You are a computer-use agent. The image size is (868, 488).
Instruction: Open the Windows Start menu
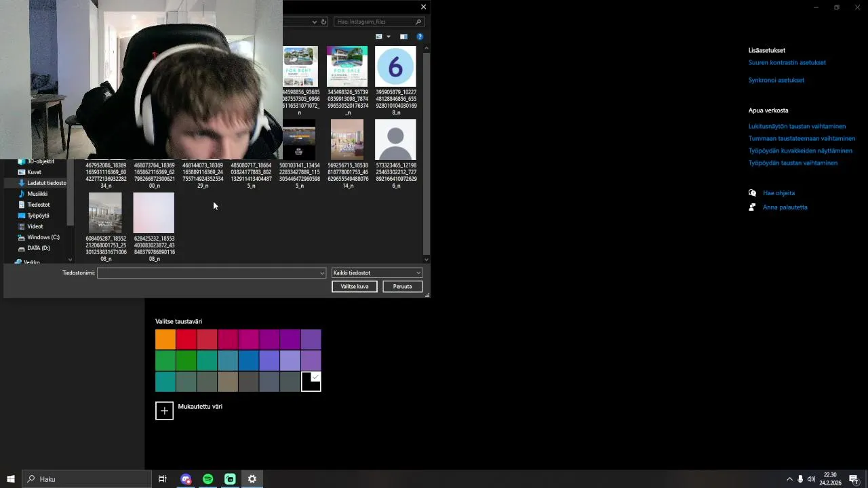(11, 479)
